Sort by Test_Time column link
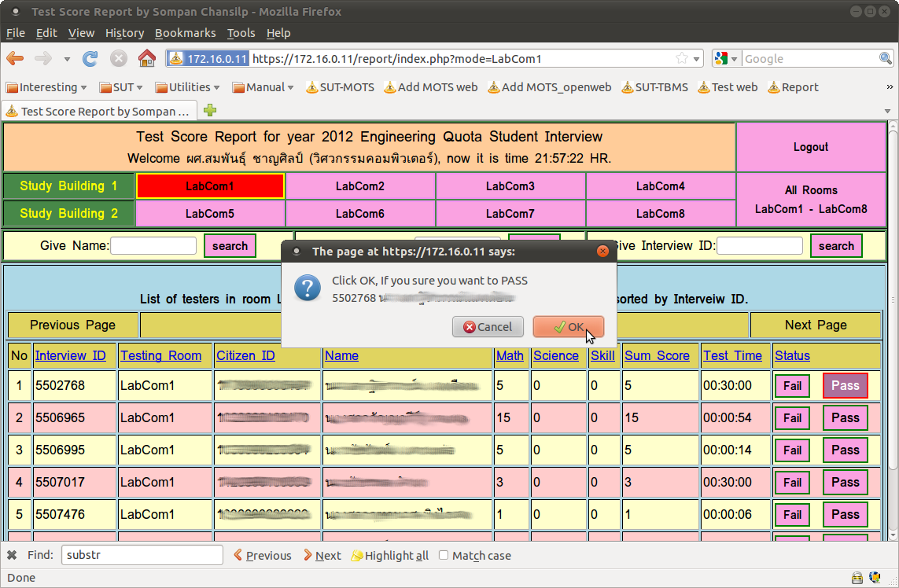899x588 pixels. pos(733,355)
